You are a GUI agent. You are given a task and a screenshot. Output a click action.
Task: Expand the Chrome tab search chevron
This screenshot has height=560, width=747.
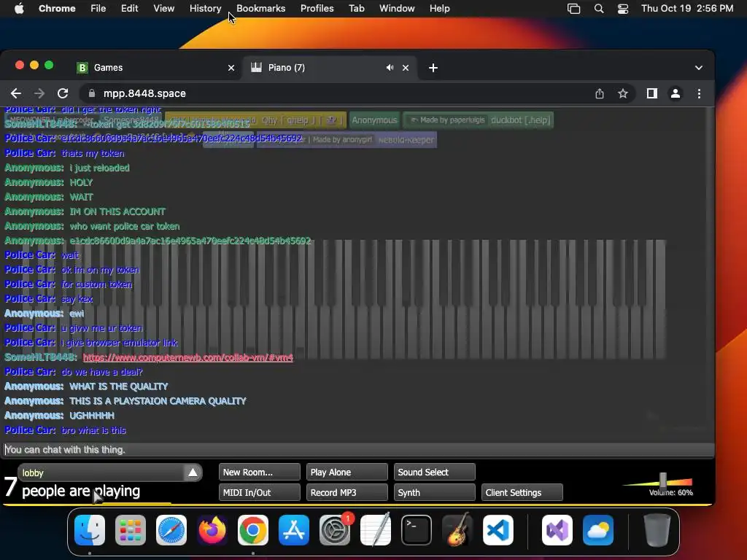pyautogui.click(x=698, y=68)
